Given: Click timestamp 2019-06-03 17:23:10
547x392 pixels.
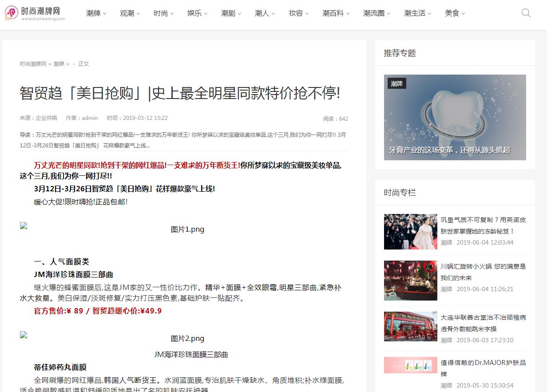Looking at the screenshot, I should point(485,340).
